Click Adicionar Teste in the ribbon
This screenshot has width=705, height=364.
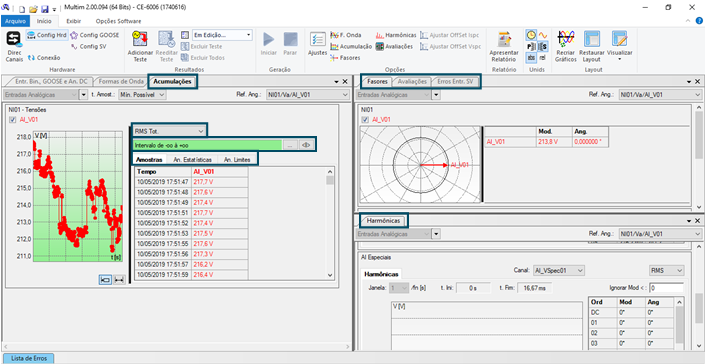(x=140, y=46)
